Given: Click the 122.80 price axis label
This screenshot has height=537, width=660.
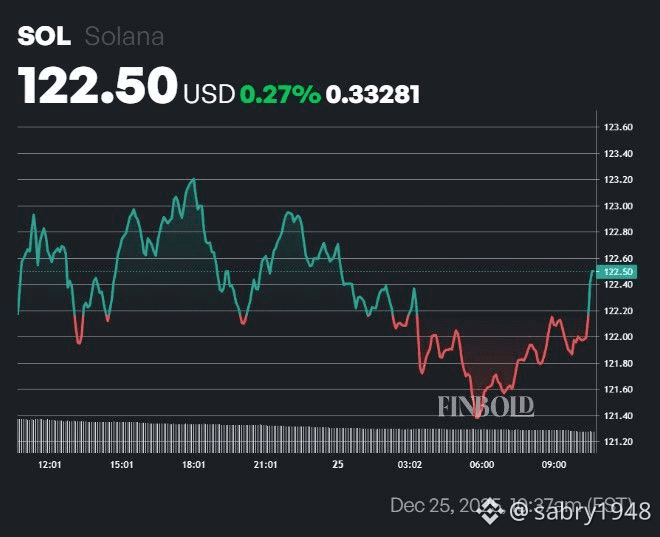Looking at the screenshot, I should click(x=618, y=232).
